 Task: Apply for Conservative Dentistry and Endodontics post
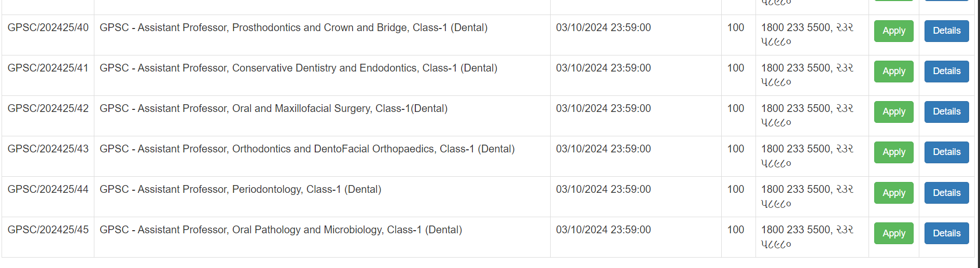(893, 72)
